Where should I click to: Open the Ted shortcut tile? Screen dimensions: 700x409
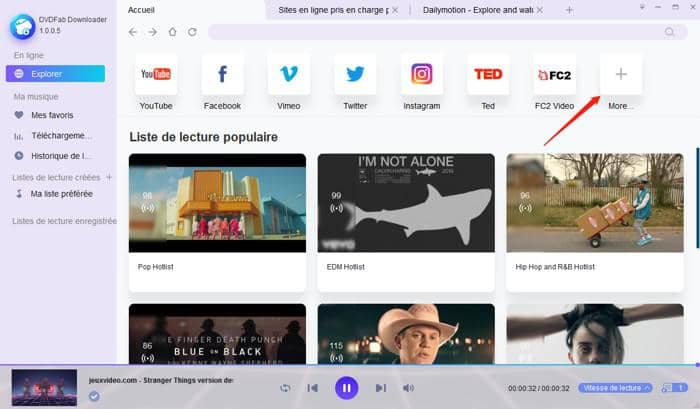point(488,74)
